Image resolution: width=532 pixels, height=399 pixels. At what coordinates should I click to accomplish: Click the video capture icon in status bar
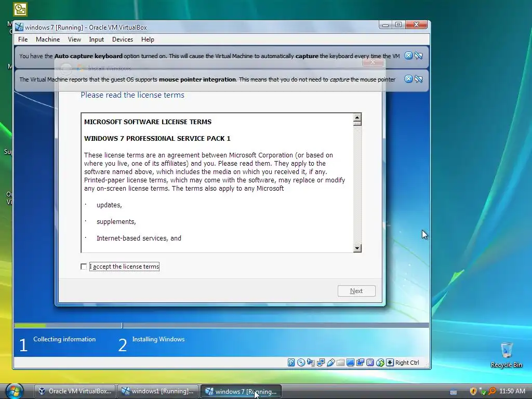coord(361,363)
